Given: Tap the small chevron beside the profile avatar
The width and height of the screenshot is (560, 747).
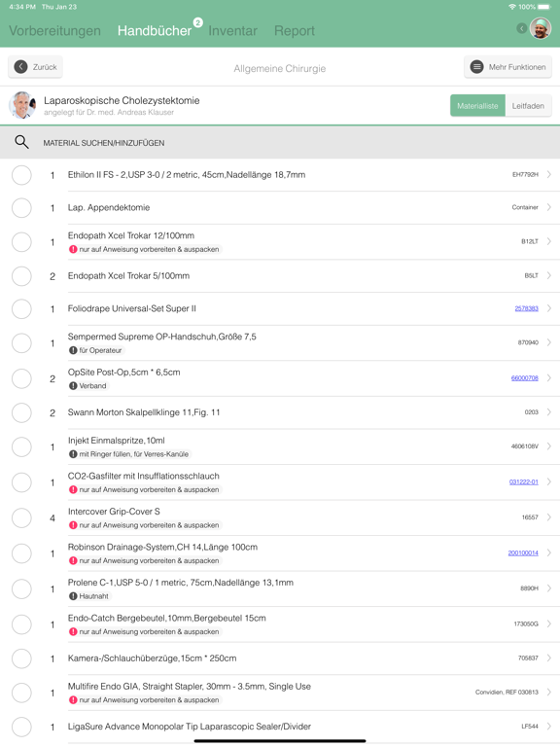Looking at the screenshot, I should 521,28.
